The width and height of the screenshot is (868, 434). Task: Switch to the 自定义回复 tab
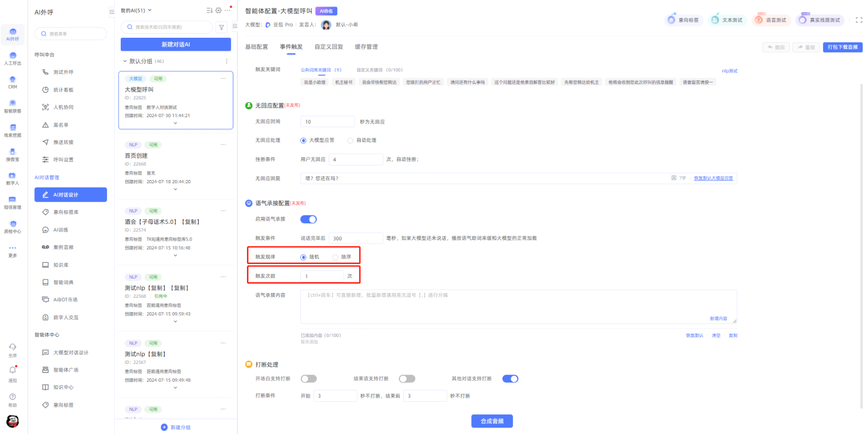(x=329, y=47)
